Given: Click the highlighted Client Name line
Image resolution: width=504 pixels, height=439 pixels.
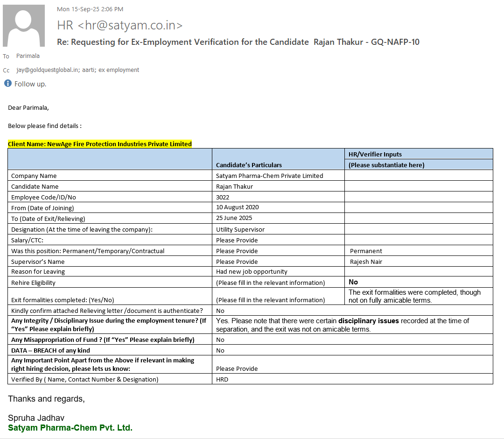Looking at the screenshot, I should (x=100, y=144).
